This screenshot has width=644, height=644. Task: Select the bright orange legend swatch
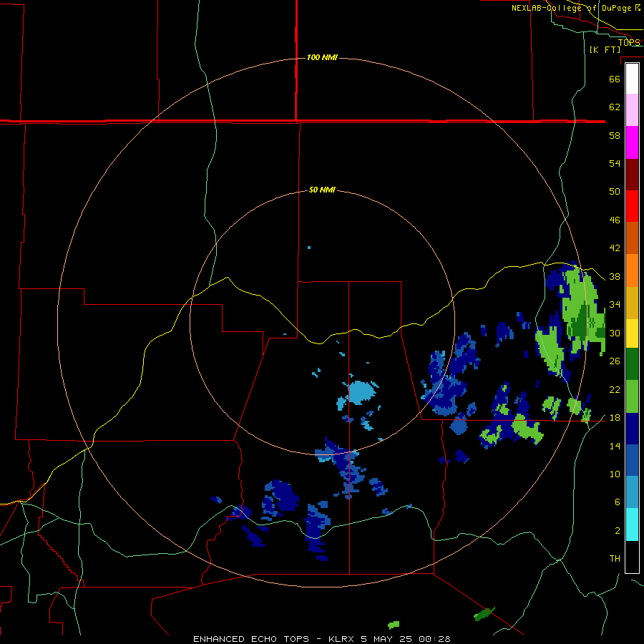coord(632,270)
